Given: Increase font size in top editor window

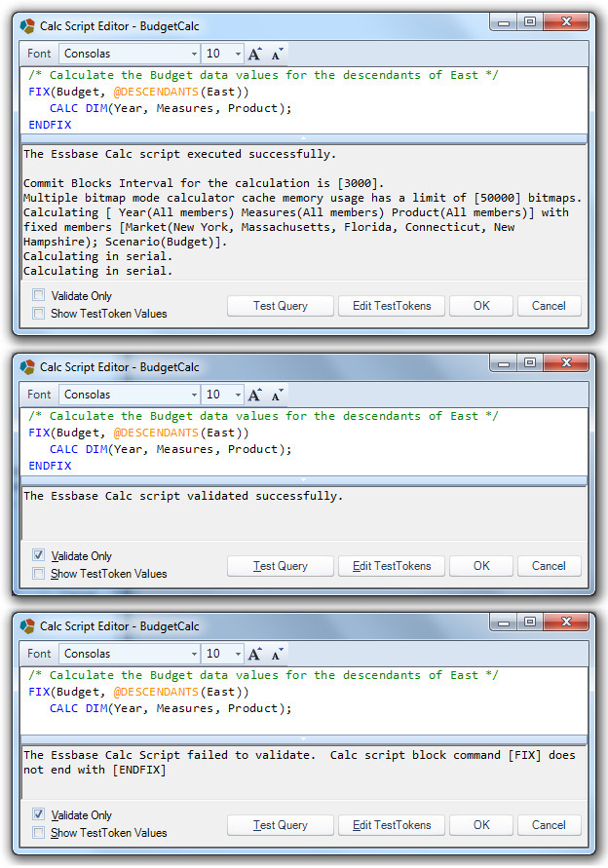Looking at the screenshot, I should click(x=254, y=54).
